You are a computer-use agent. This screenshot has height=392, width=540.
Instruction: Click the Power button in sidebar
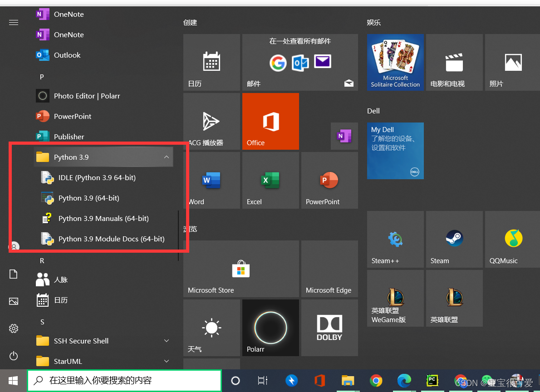[x=14, y=356]
